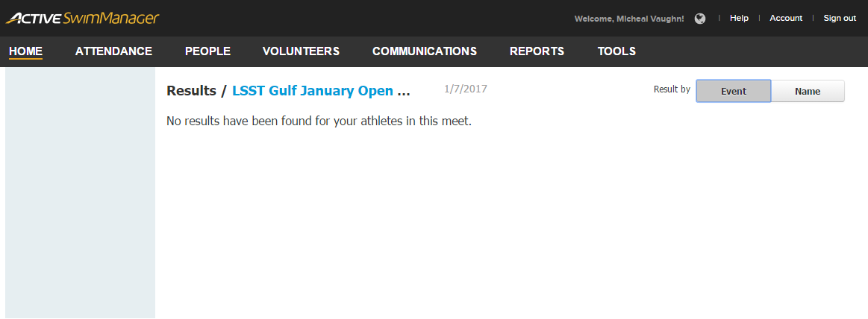This screenshot has width=868, height=319.
Task: Click the No results found message
Action: point(319,121)
